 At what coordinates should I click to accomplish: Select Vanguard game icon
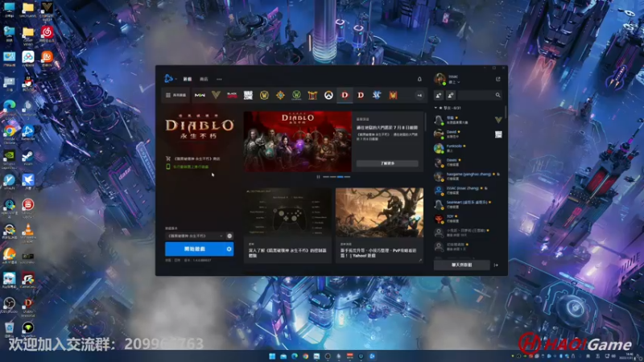[x=216, y=95]
